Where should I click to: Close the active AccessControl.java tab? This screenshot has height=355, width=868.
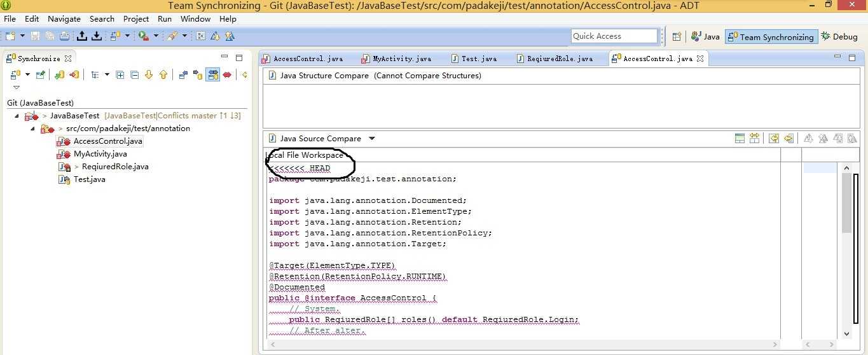click(700, 59)
